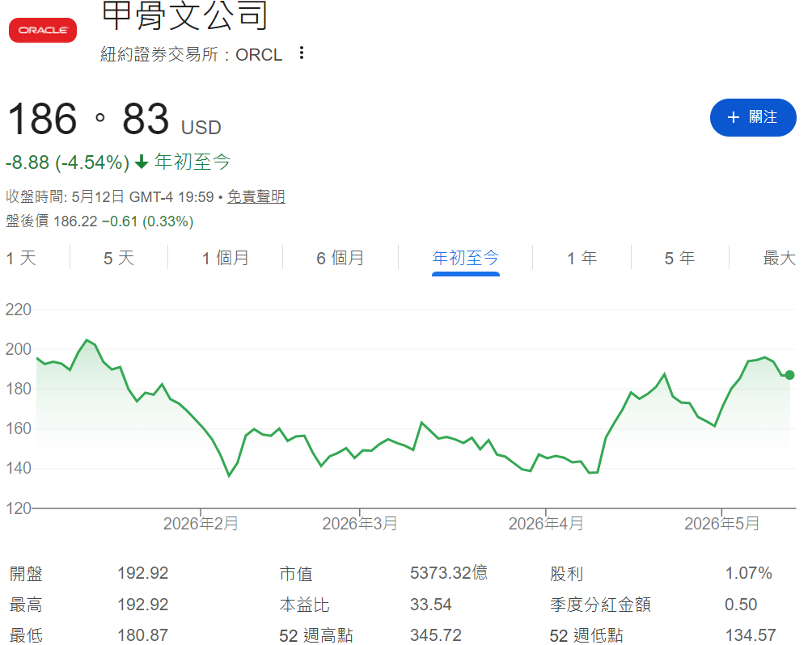Click the 52 週高點 label
812x645 pixels.
click(316, 635)
